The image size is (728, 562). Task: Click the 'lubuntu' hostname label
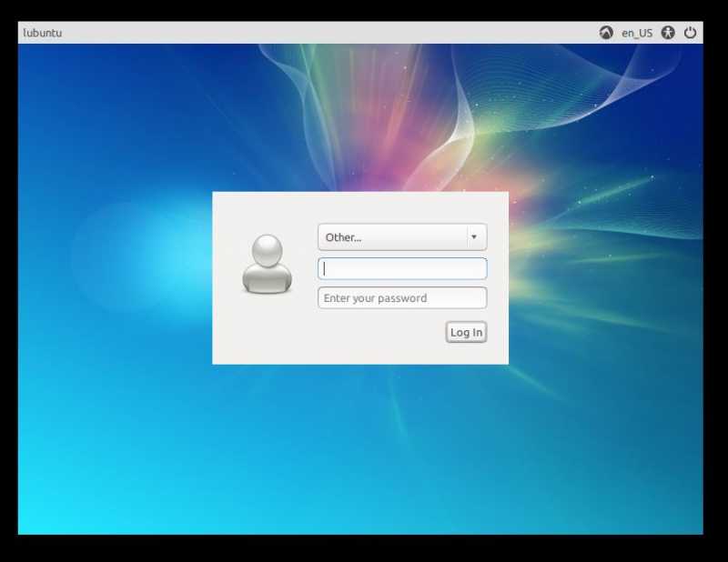43,34
